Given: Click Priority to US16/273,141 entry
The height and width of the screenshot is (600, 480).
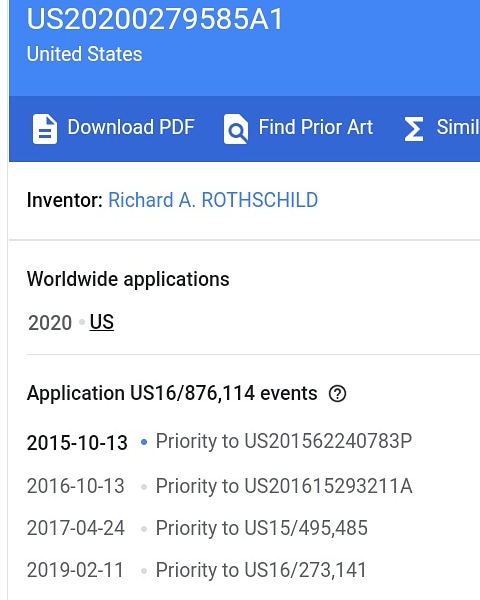Looking at the screenshot, I should point(261,570).
